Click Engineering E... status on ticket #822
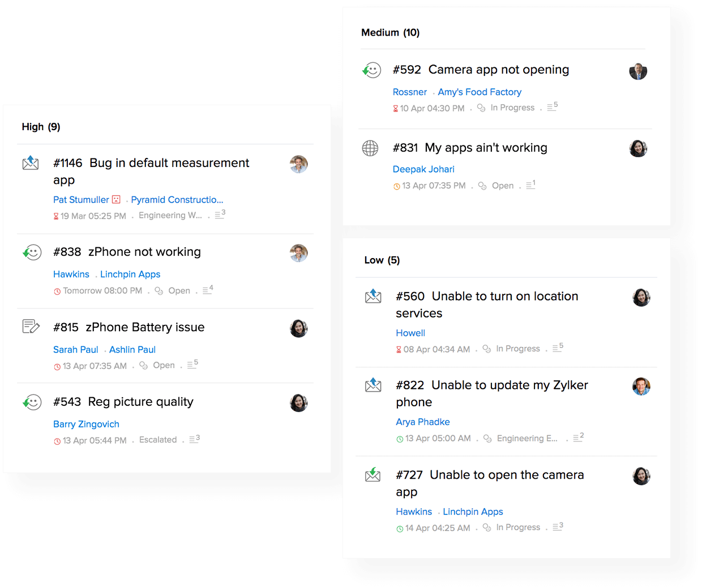The height and width of the screenshot is (588, 702). pyautogui.click(x=527, y=439)
